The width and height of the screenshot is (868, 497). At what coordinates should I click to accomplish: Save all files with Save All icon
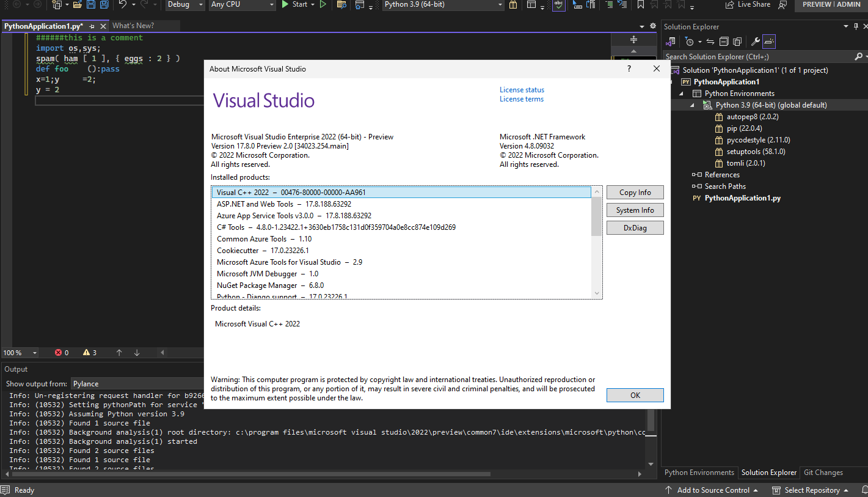click(104, 5)
